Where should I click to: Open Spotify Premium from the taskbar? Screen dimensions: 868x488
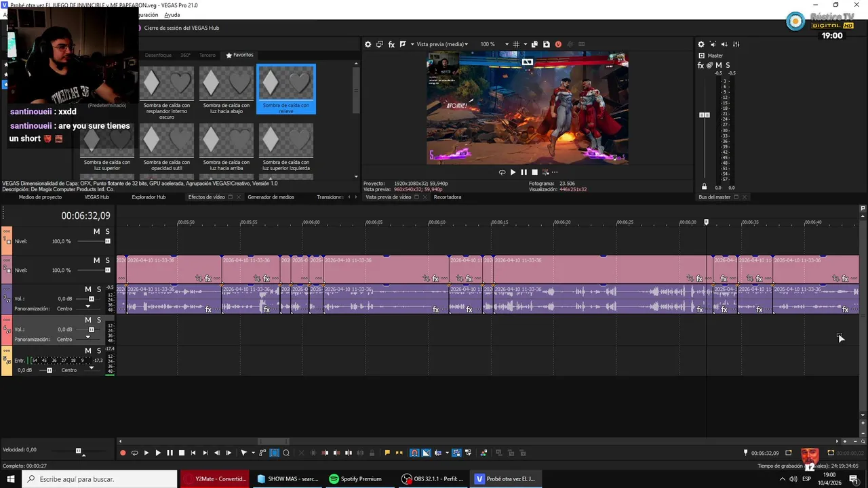click(355, 479)
